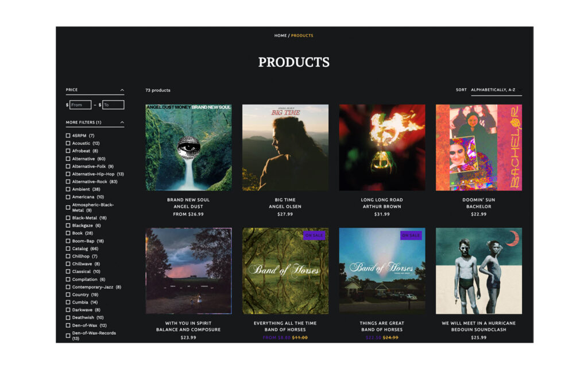Go to Home breadcrumb link

pyautogui.click(x=280, y=36)
